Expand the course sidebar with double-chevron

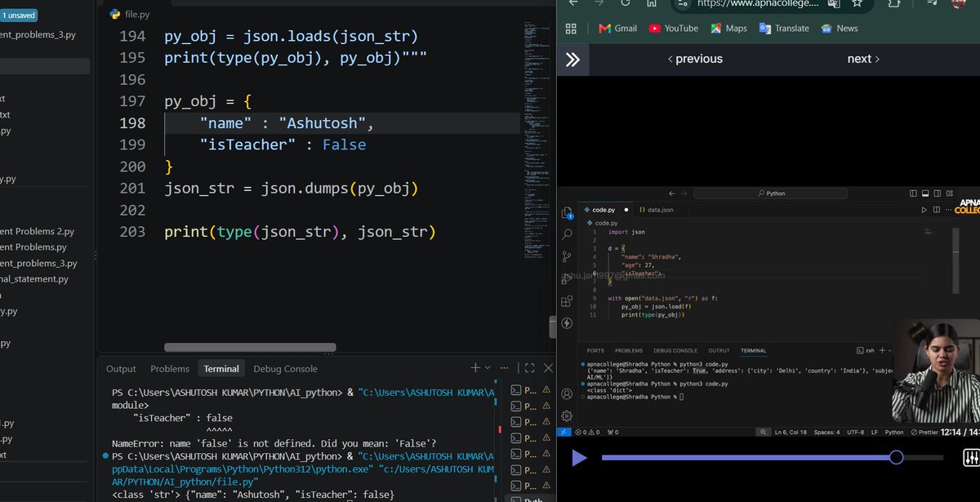point(572,59)
